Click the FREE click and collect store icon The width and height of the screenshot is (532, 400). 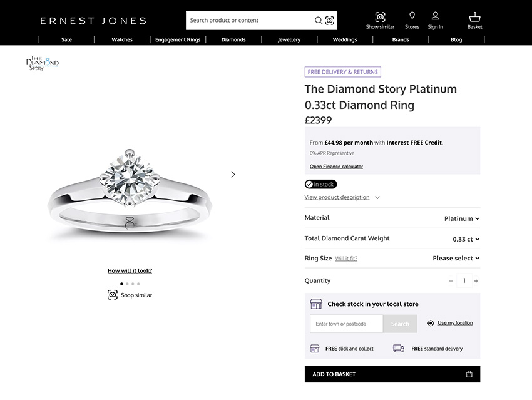[315, 348]
